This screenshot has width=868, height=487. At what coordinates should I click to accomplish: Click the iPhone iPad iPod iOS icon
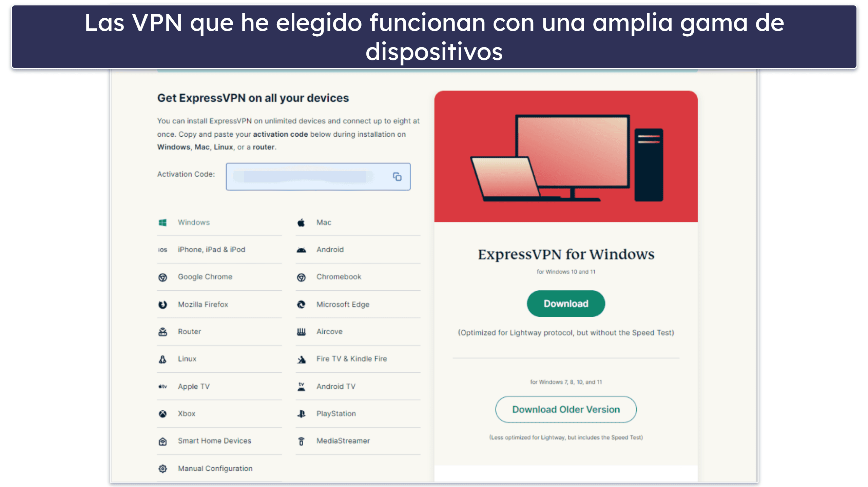pyautogui.click(x=161, y=249)
